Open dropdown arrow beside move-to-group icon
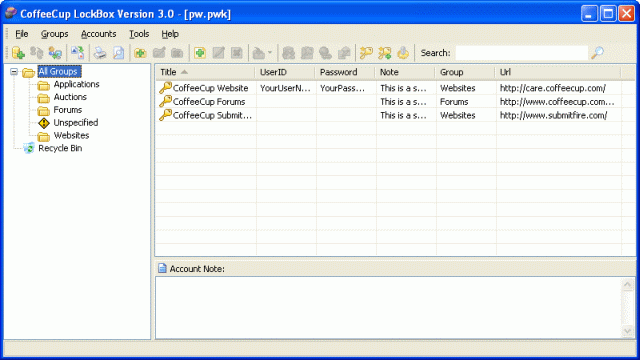The height and width of the screenshot is (360, 640). (270, 53)
